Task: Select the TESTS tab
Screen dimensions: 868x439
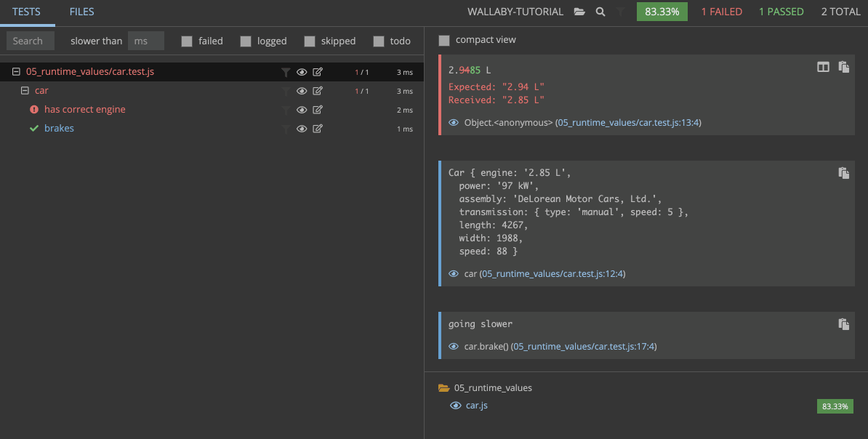Action: pos(27,12)
